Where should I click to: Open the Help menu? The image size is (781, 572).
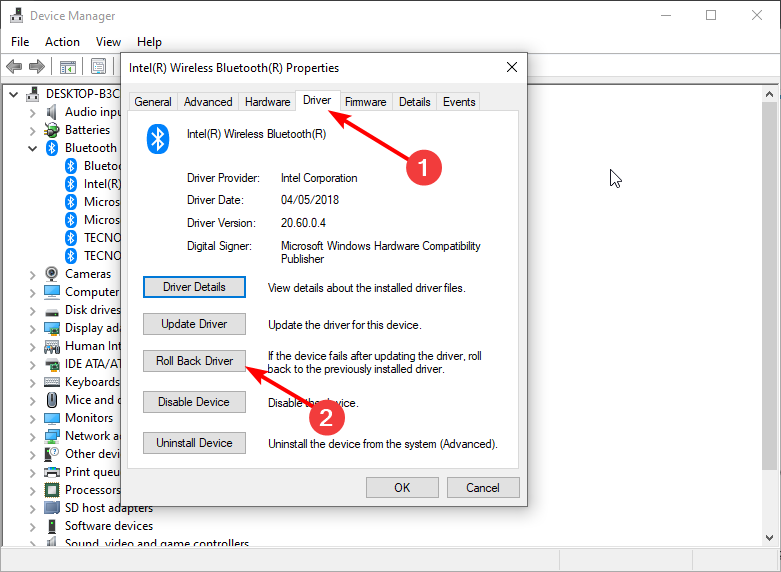pos(149,42)
